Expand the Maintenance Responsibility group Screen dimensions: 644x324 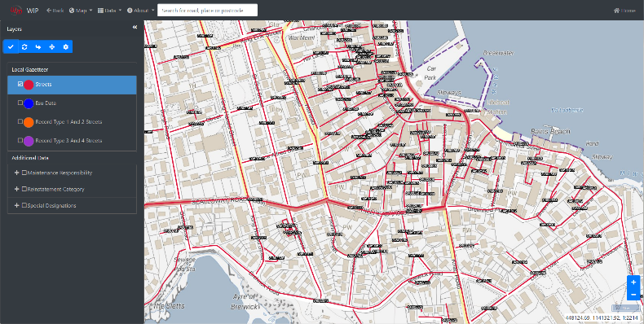coord(17,173)
